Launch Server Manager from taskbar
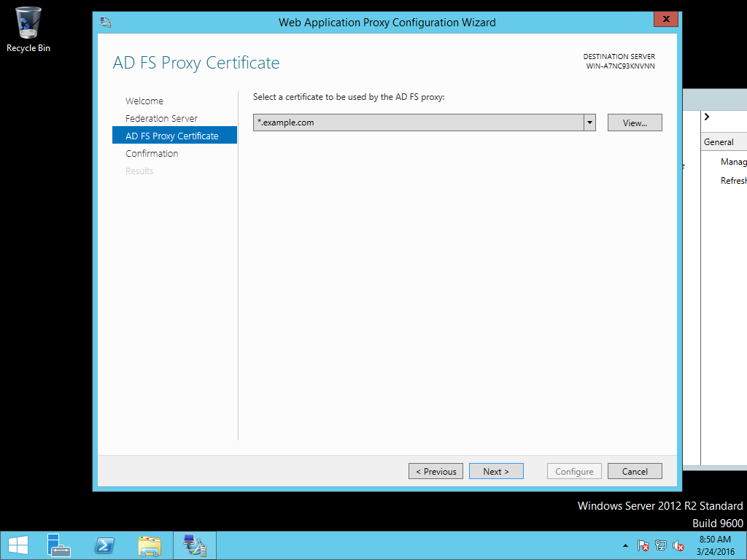The height and width of the screenshot is (560, 747). 59,545
